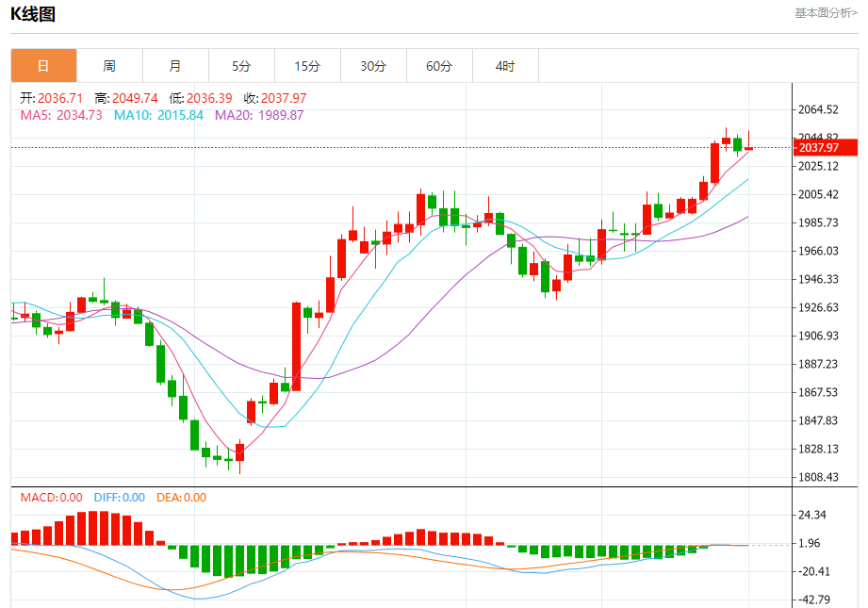Click the 1906.93 price axis label
This screenshot has height=608, width=868.
(x=818, y=336)
